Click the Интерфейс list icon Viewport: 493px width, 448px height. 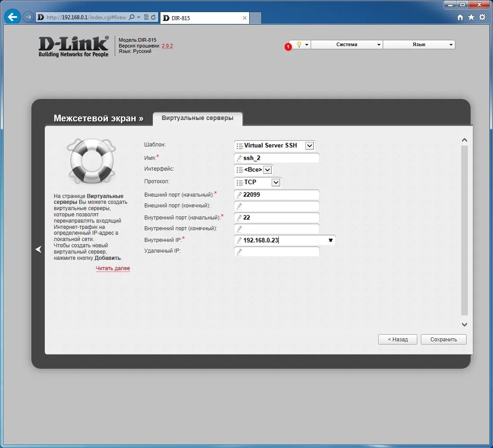(240, 170)
